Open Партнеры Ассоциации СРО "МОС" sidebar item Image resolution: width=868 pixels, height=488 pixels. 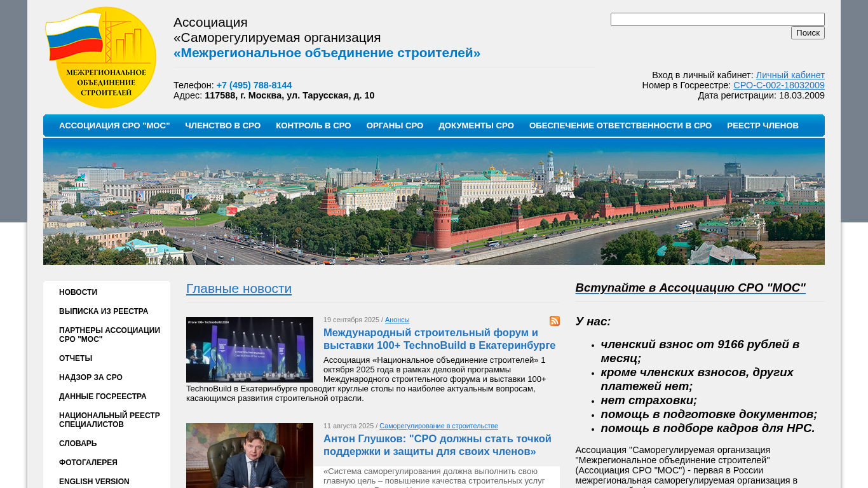tap(109, 335)
